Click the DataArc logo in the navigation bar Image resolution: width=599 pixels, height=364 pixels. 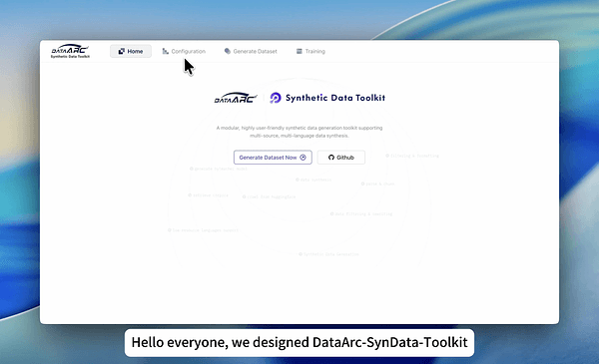70,51
